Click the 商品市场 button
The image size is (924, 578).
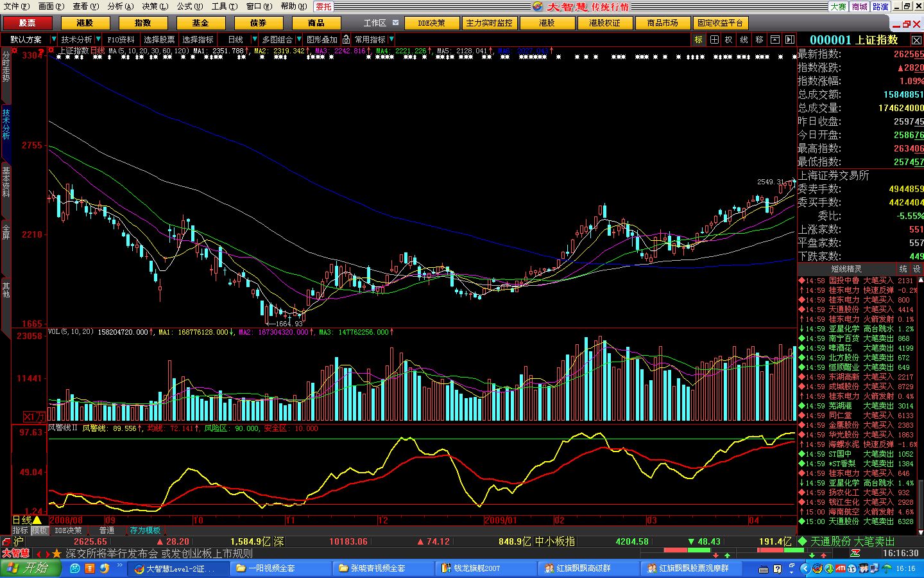(x=662, y=23)
